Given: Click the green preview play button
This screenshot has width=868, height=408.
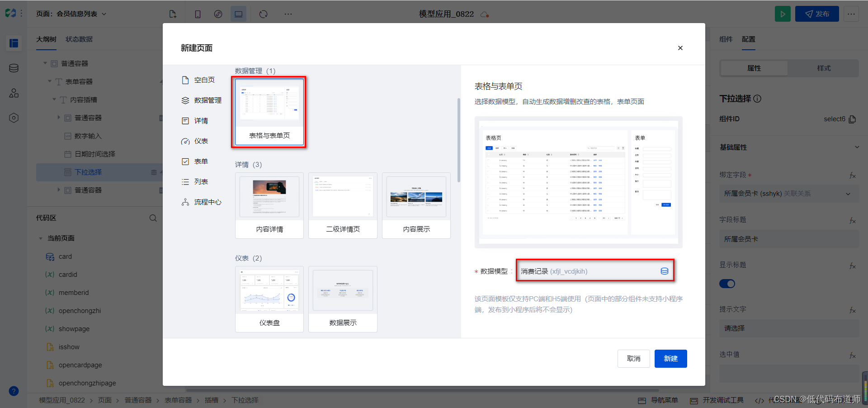Looking at the screenshot, I should [783, 14].
